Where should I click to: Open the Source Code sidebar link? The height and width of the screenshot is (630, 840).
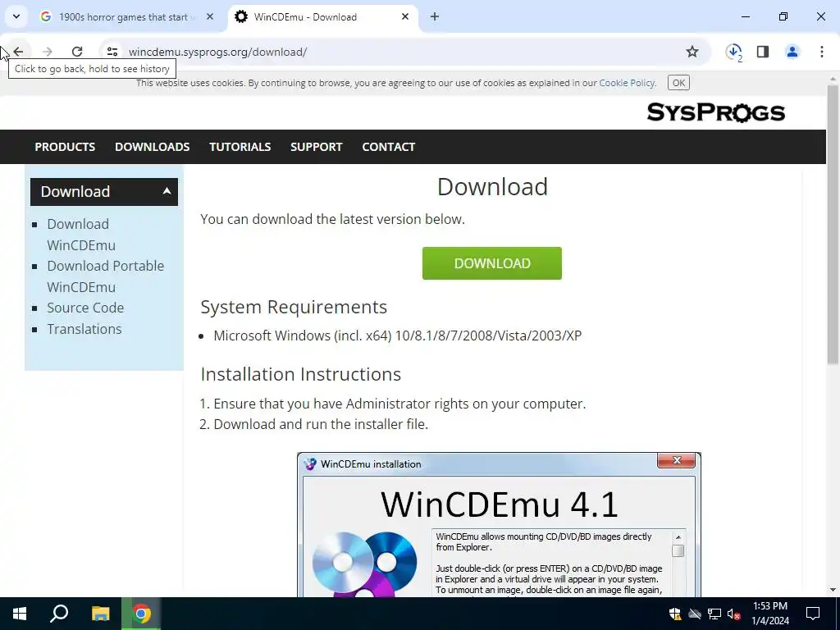pos(85,308)
